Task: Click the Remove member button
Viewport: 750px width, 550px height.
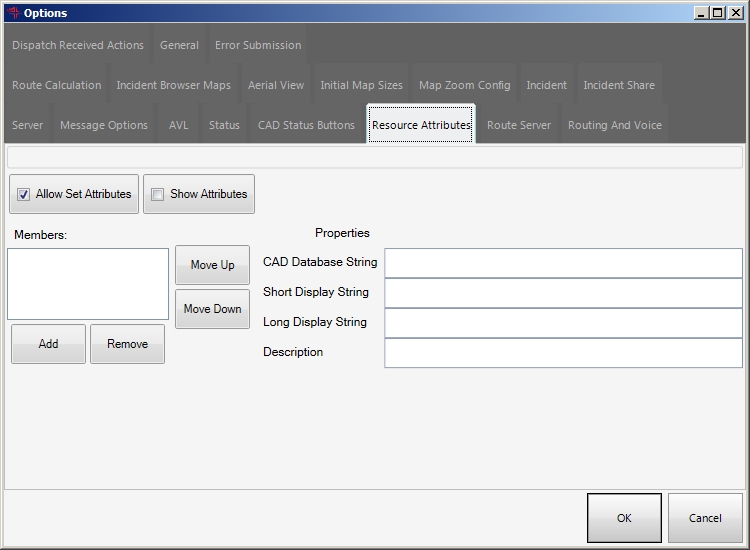Action: point(127,344)
